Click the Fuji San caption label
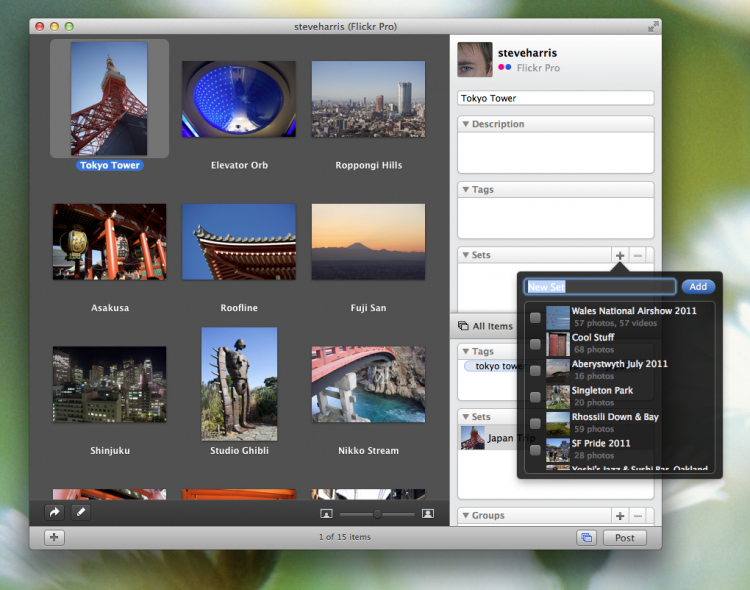The width and height of the screenshot is (750, 590). tap(368, 308)
